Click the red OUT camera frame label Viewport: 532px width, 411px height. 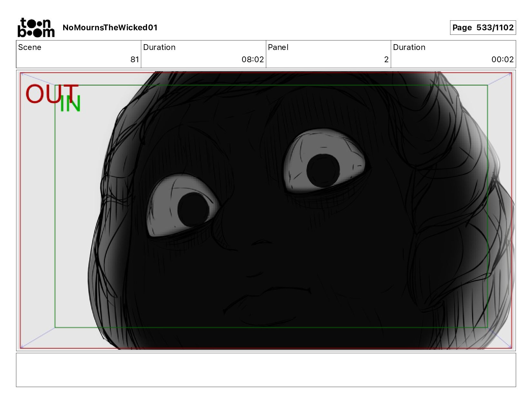(52, 94)
